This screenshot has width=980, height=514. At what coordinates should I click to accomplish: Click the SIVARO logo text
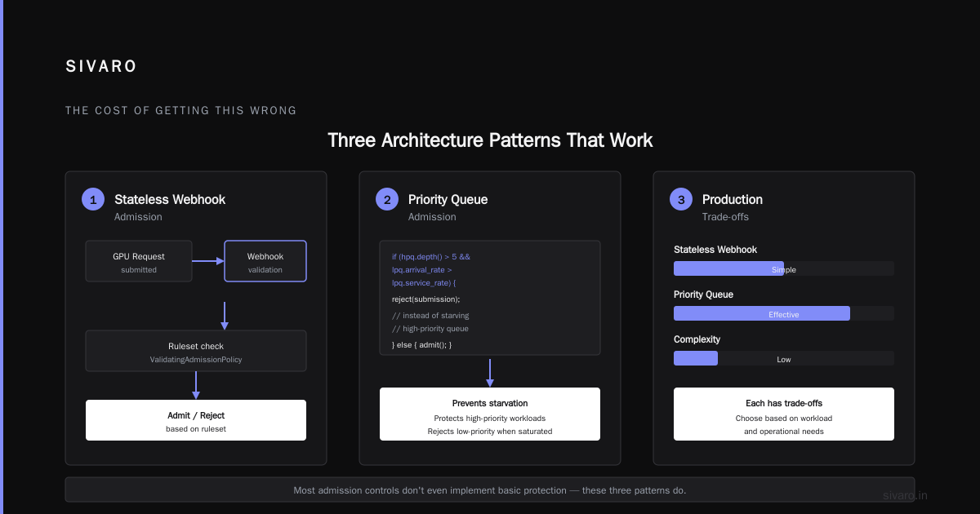pyautogui.click(x=101, y=67)
